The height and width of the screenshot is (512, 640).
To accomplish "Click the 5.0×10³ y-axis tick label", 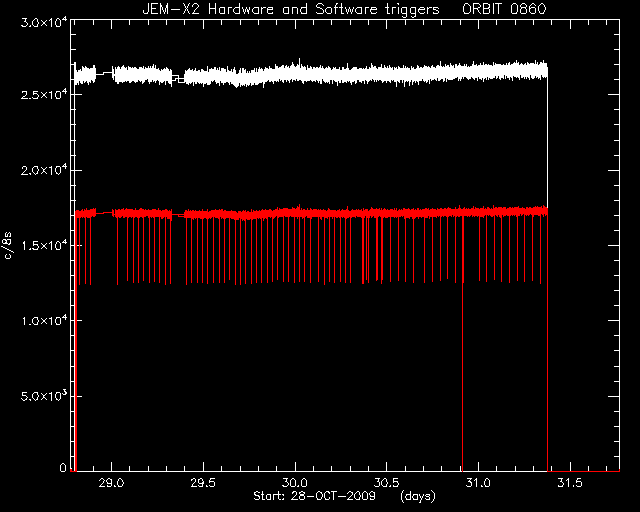I will (44, 395).
